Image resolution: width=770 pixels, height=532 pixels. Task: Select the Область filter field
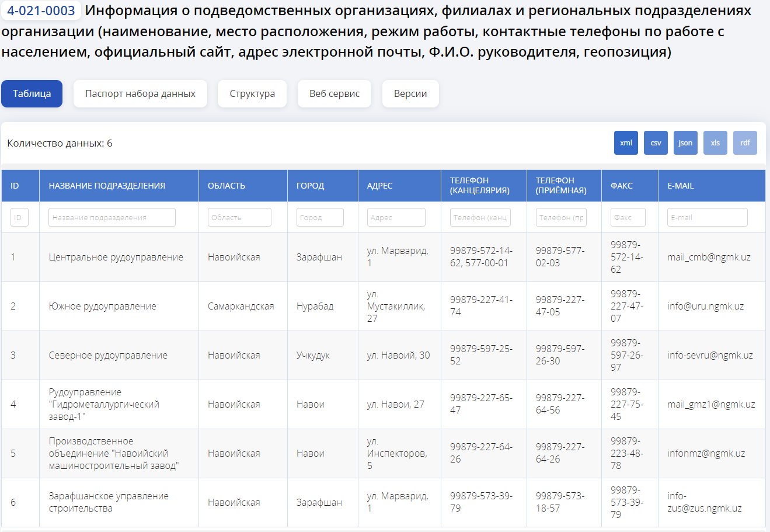pos(239,217)
